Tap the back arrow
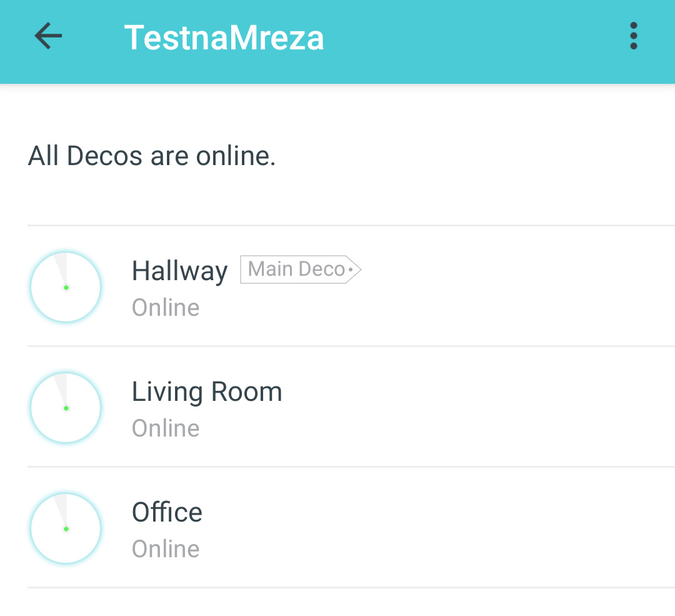This screenshot has width=675, height=616. pos(48,36)
